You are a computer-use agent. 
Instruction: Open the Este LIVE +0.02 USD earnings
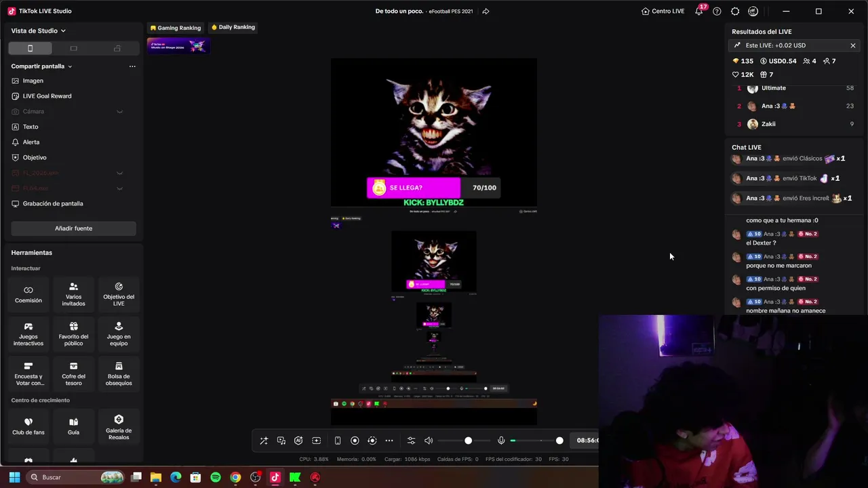[795, 45]
